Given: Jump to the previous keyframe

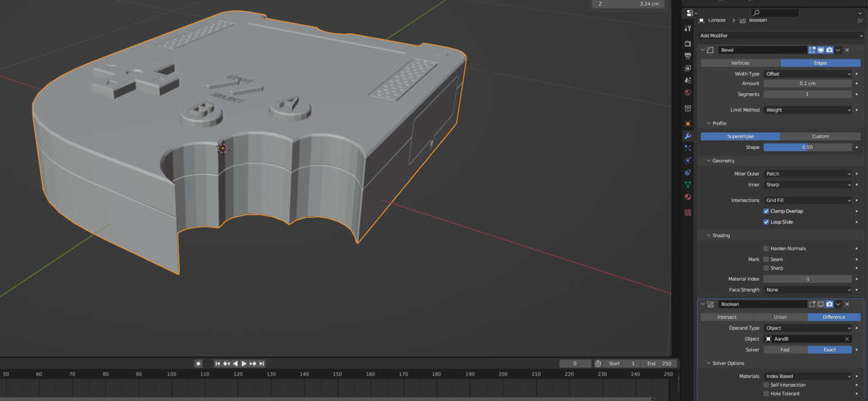Looking at the screenshot, I should coord(227,364).
